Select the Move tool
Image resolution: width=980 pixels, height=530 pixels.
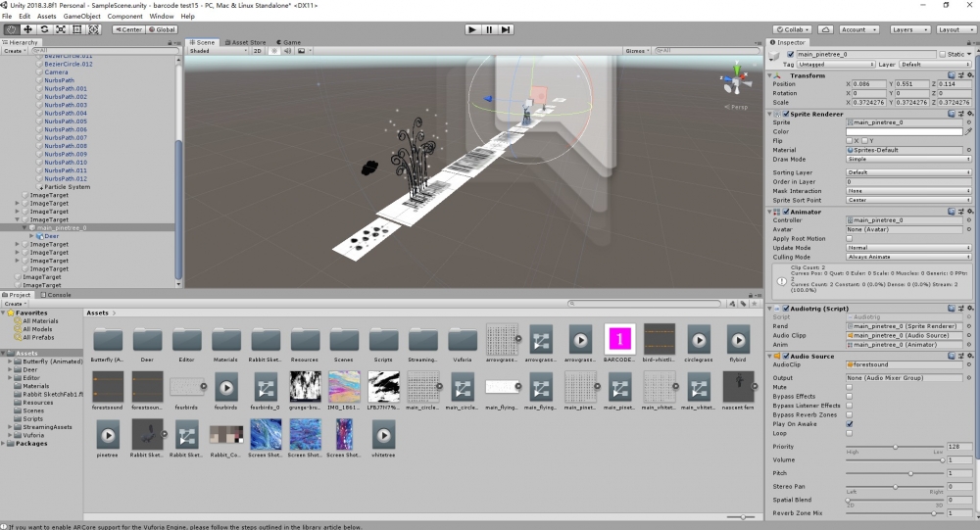click(27, 29)
